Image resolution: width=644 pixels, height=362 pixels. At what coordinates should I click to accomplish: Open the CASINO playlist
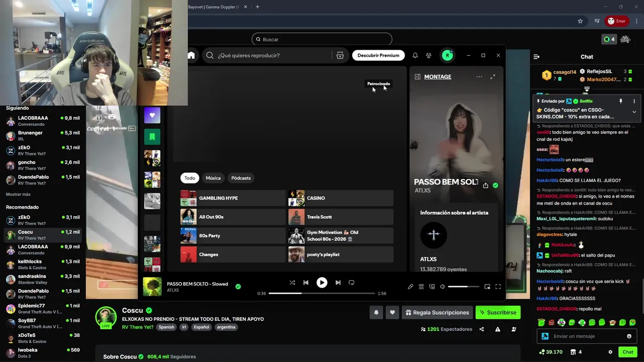(341, 198)
